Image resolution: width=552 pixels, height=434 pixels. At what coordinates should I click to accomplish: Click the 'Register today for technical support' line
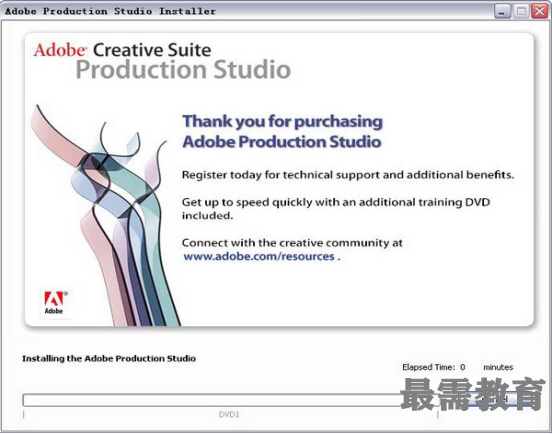(x=348, y=175)
